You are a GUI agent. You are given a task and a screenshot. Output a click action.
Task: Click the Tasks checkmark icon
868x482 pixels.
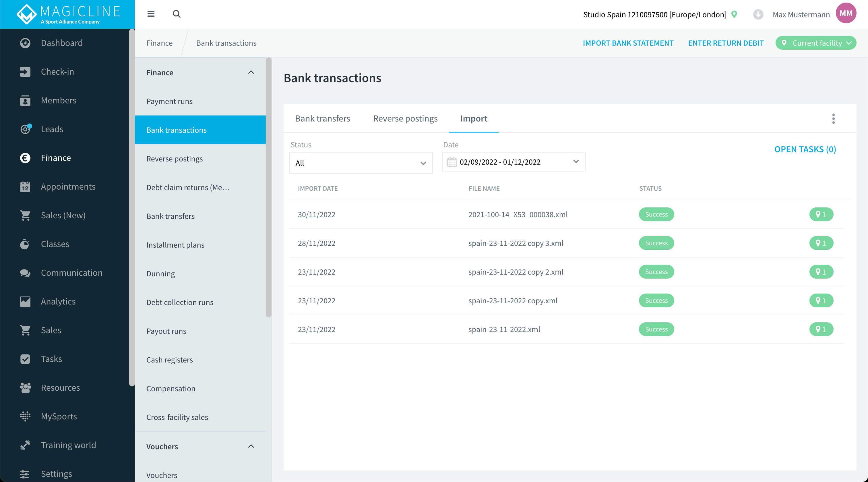[x=25, y=359]
